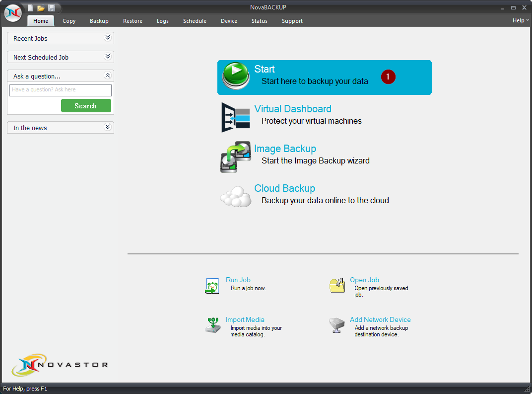Open the Logs tab
Screen dimensions: 532x394
point(162,21)
